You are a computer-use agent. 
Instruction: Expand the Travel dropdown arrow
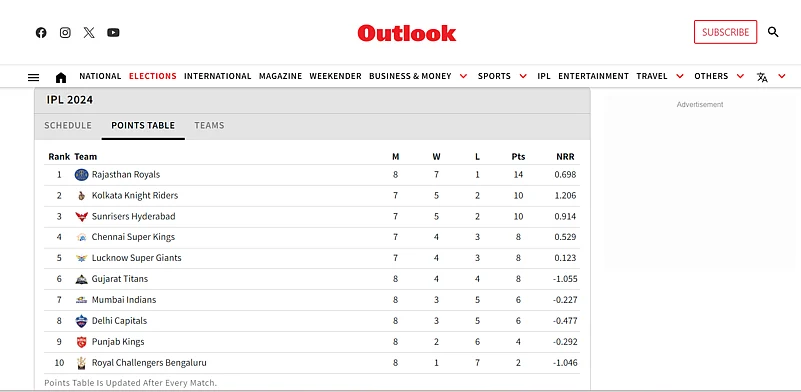[680, 76]
